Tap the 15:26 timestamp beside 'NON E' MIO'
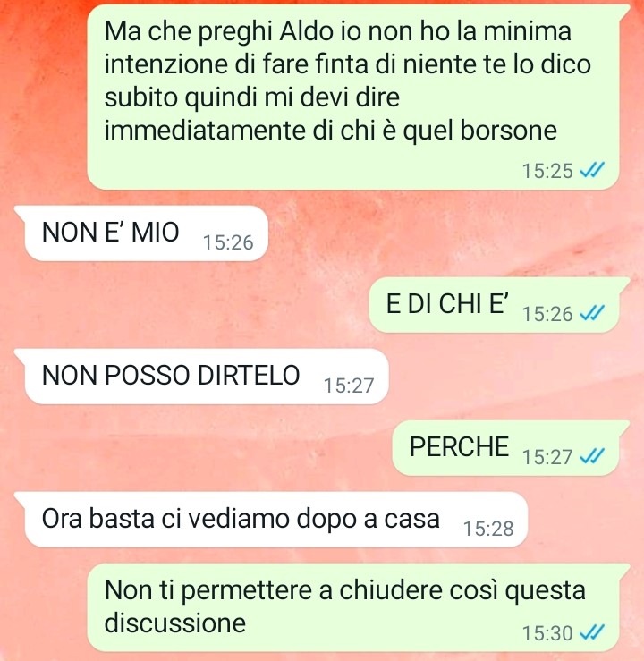The height and width of the screenshot is (661, 644). pyautogui.click(x=228, y=242)
